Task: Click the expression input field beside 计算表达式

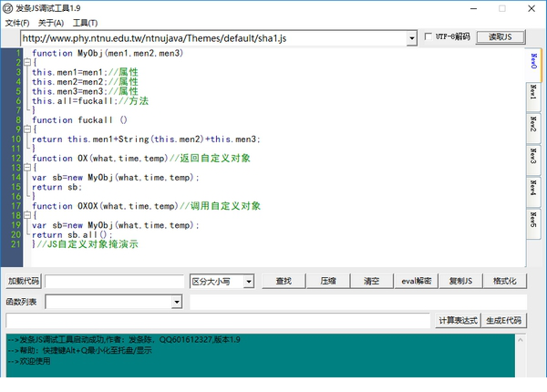Action: coord(217,321)
